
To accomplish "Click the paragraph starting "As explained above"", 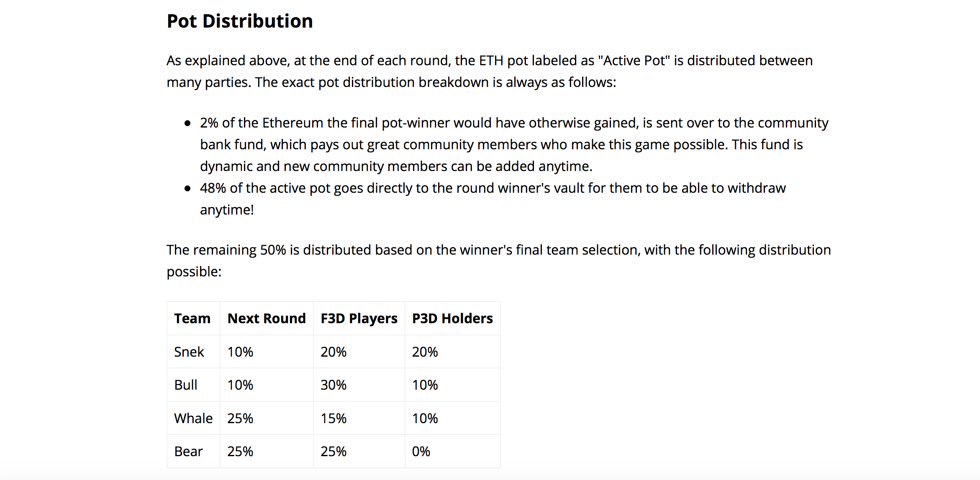I will pos(490,71).
